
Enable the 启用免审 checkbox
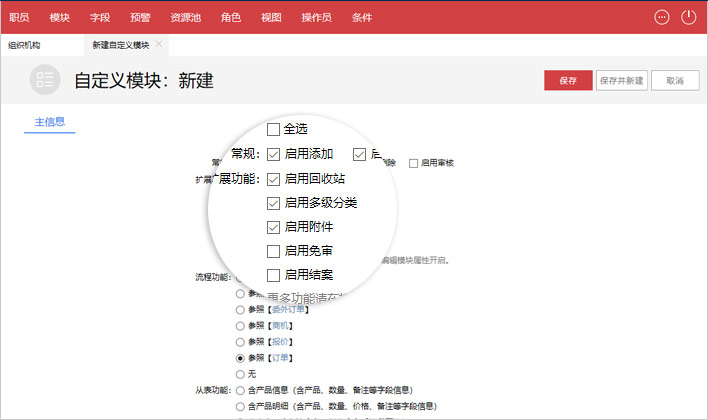273,251
